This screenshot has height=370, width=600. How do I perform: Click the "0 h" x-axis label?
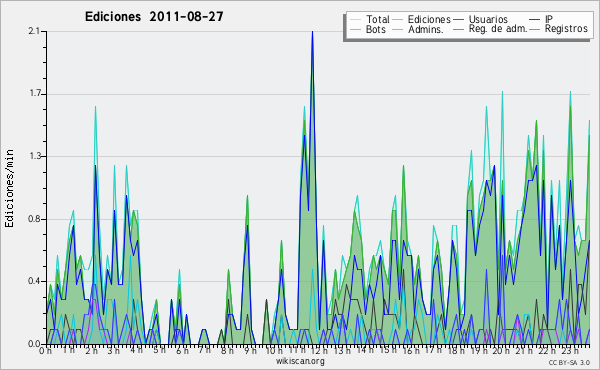(45, 350)
